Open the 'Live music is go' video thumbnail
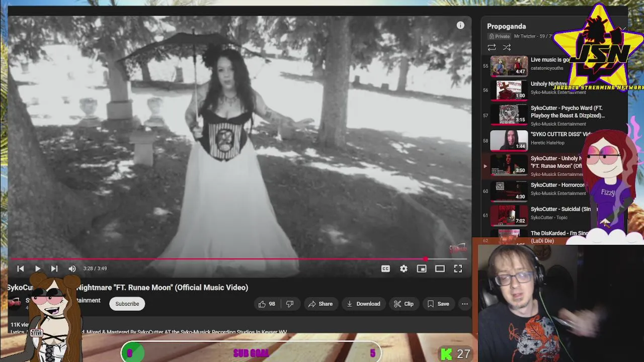Image resolution: width=644 pixels, height=362 pixels. pyautogui.click(x=509, y=66)
